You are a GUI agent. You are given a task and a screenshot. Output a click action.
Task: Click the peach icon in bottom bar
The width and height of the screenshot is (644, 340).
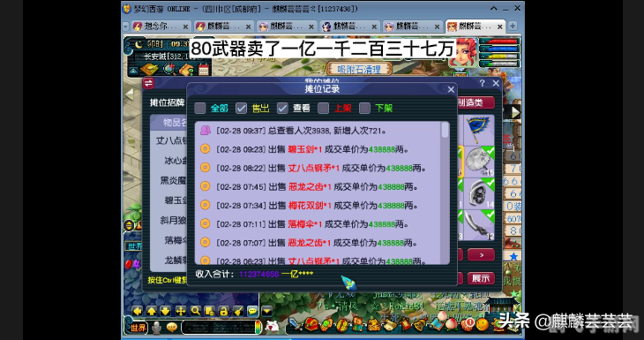pyautogui.click(x=451, y=325)
